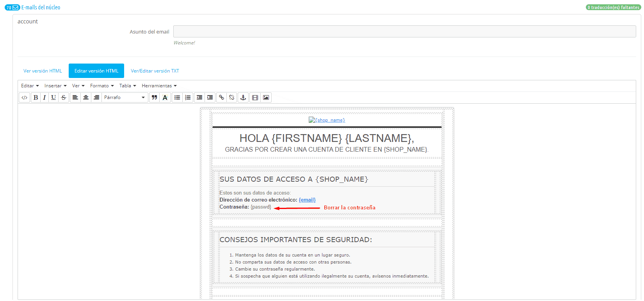This screenshot has width=644, height=301.
Task: Remove link with the unlink icon
Action: [x=232, y=97]
